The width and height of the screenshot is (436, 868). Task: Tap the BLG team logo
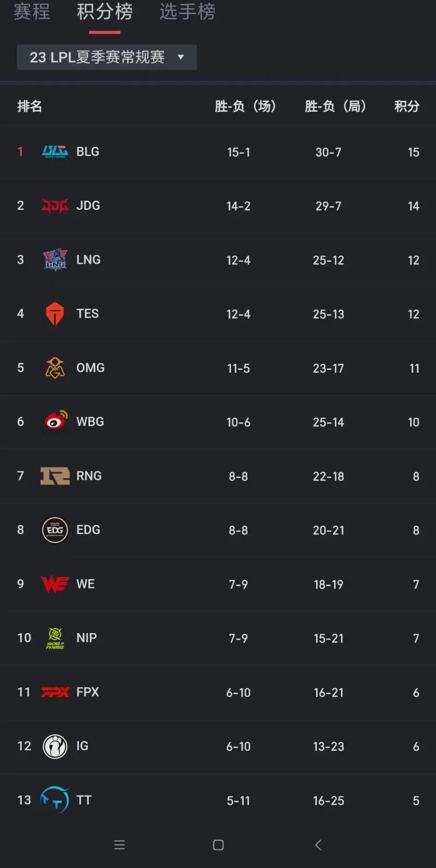pyautogui.click(x=55, y=151)
